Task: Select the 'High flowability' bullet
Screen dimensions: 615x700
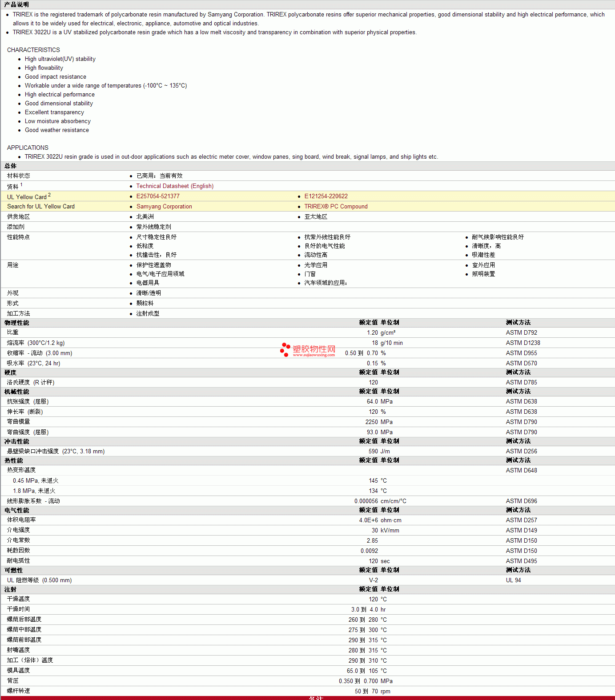Action: 44,68
